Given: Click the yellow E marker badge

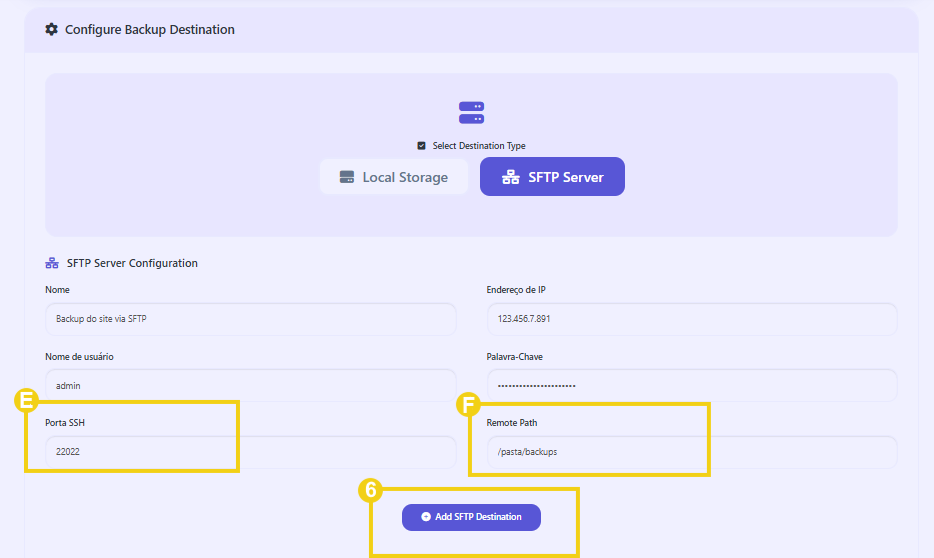Looking at the screenshot, I should (x=26, y=402).
